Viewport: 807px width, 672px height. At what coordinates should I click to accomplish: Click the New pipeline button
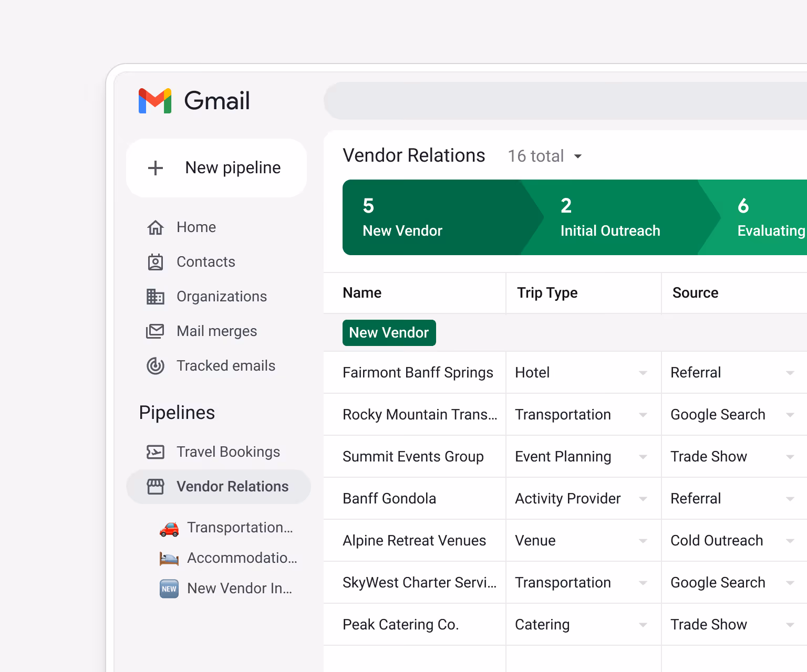pos(216,168)
